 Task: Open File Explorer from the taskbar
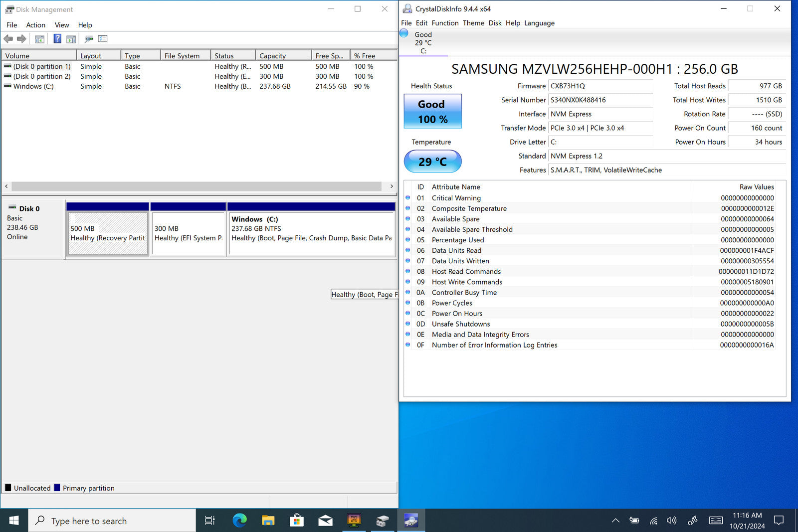pos(268,521)
